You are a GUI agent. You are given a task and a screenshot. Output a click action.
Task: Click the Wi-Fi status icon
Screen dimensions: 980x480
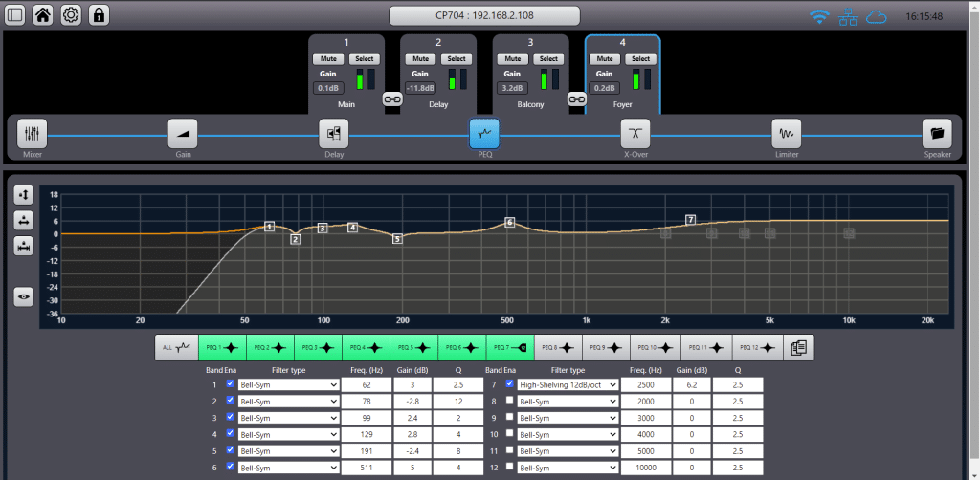819,17
